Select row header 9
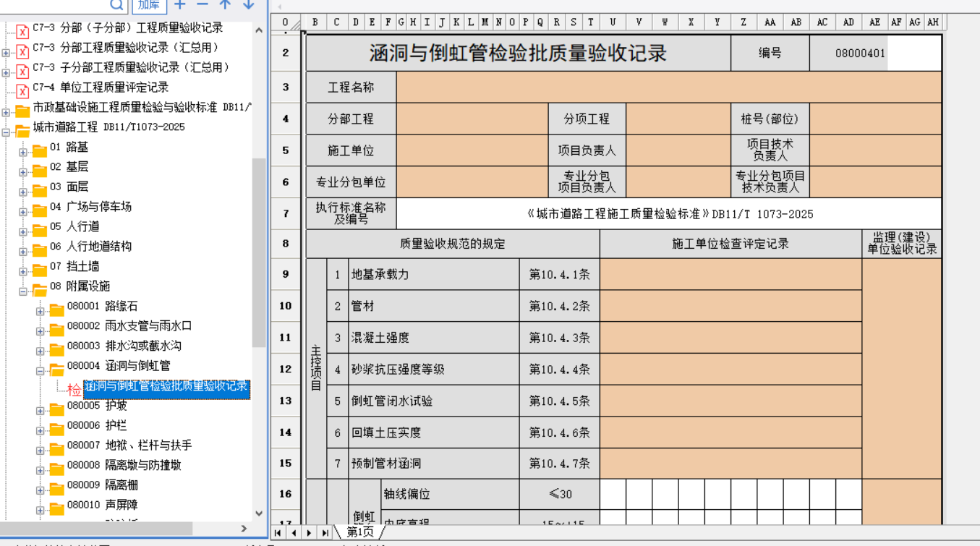Image resolution: width=980 pixels, height=546 pixels. point(286,274)
